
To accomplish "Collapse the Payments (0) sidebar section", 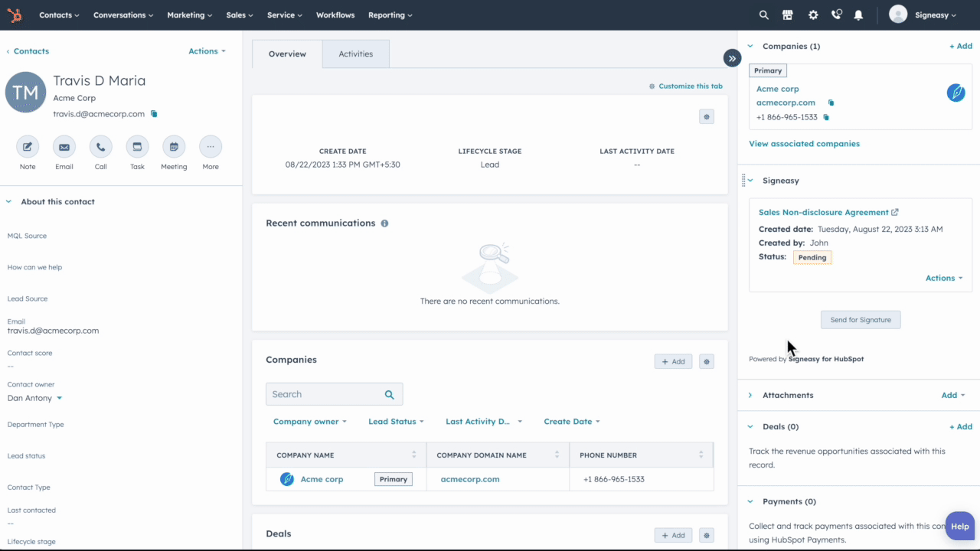I will pos(750,502).
